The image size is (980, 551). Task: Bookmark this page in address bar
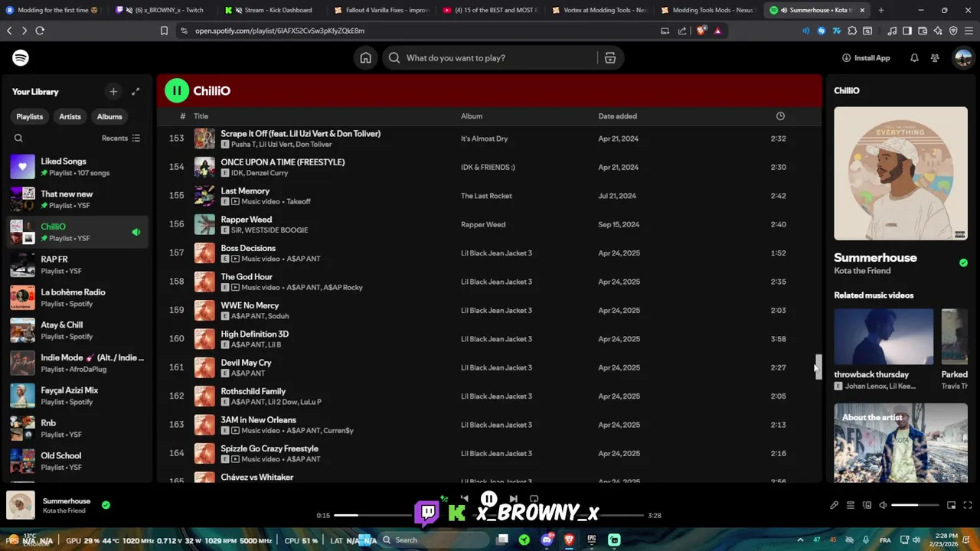pyautogui.click(x=164, y=31)
